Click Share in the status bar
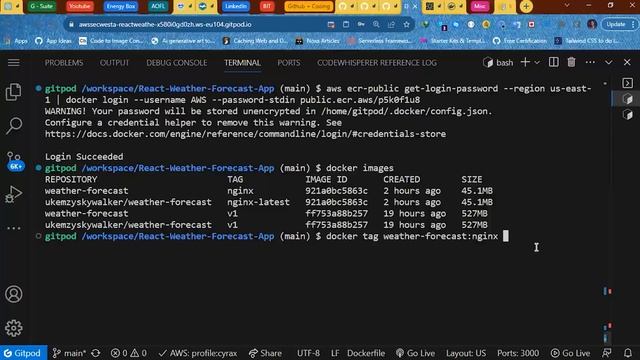This screenshot has height=360, width=640. pyautogui.click(x=265, y=353)
